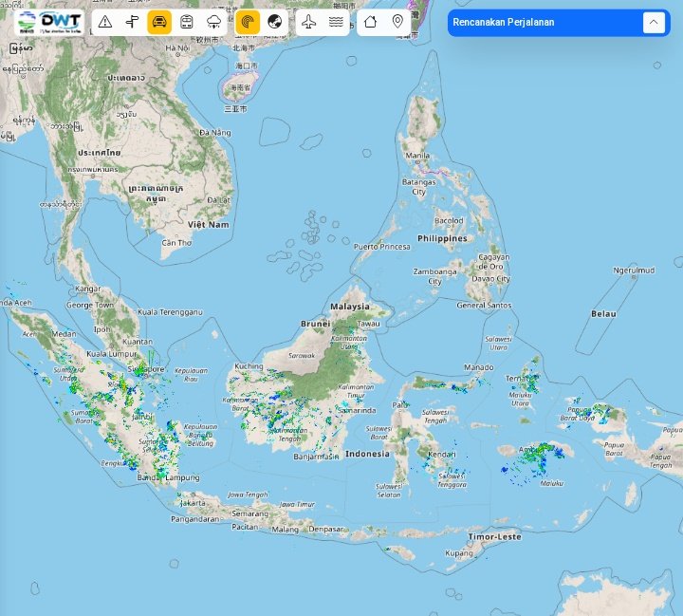Click the Belau map label

603,314
